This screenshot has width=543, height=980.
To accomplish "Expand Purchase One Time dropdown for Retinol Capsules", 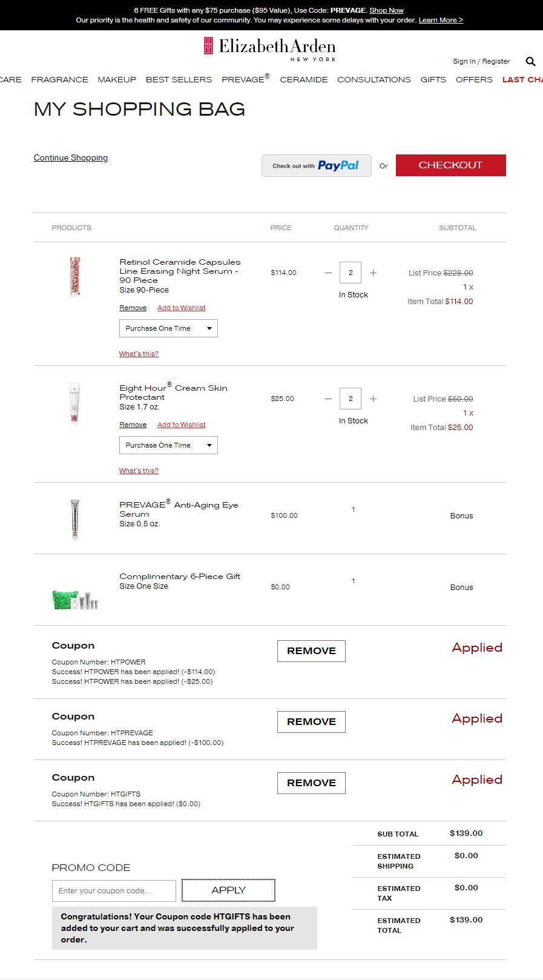I will (168, 328).
